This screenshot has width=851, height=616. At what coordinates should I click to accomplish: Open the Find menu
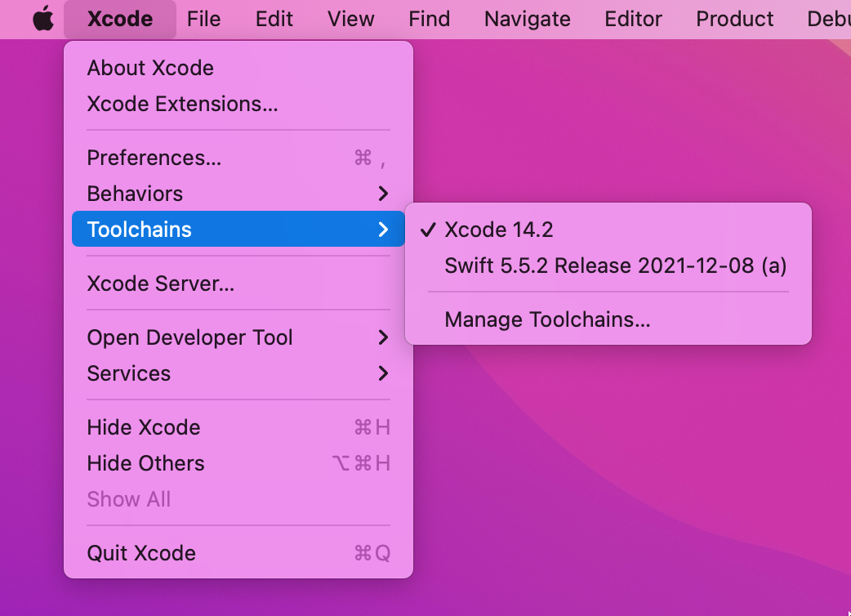(429, 19)
